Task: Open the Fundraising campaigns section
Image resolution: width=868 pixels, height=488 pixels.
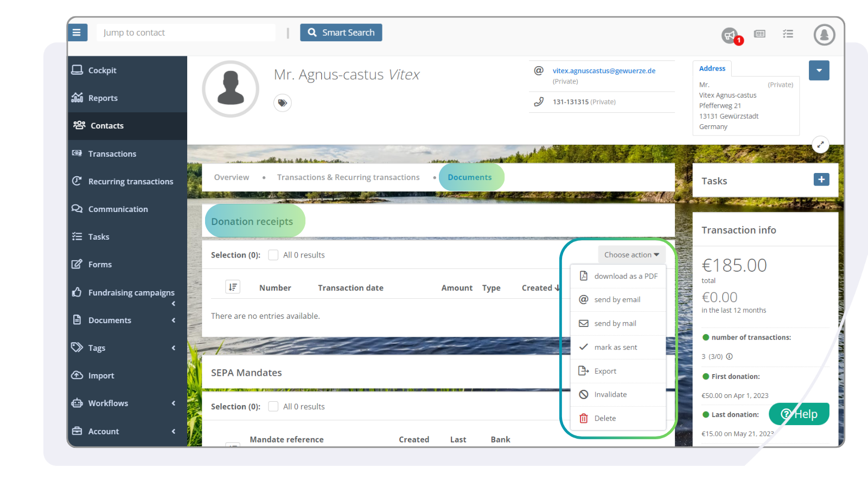Action: click(131, 292)
